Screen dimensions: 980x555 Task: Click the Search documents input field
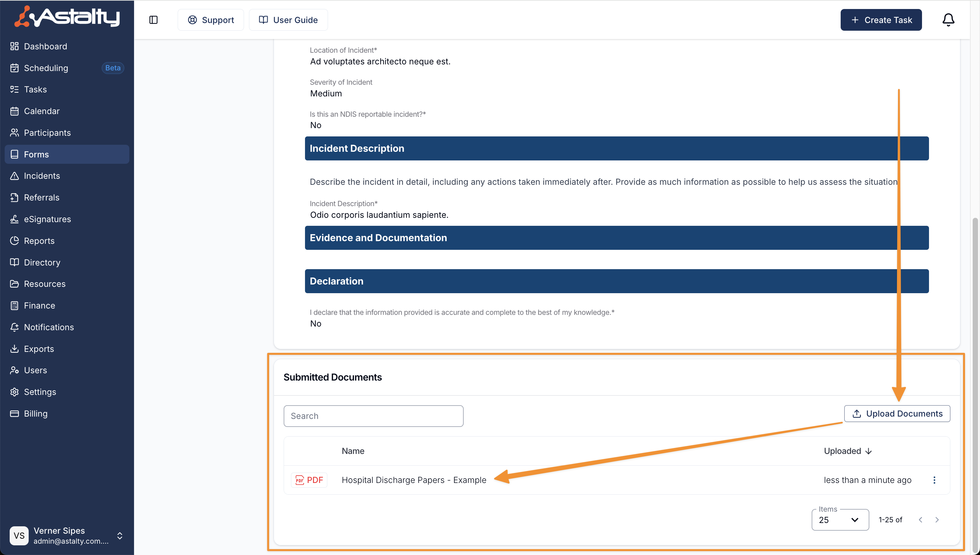coord(373,416)
